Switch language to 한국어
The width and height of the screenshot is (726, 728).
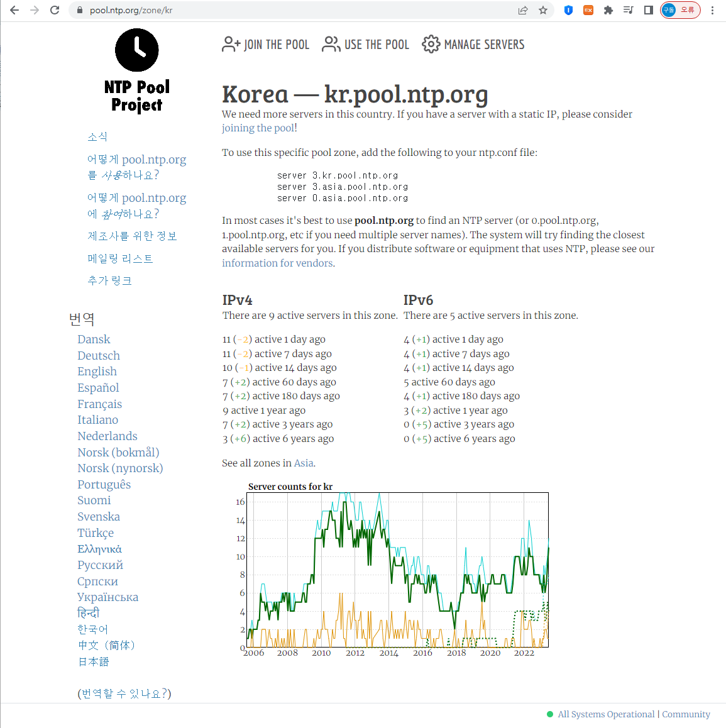click(92, 629)
